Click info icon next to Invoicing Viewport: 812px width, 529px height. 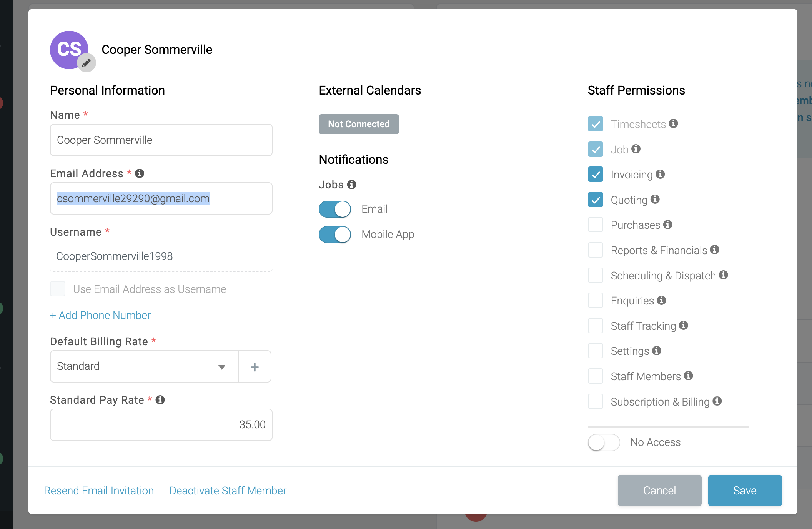660,174
